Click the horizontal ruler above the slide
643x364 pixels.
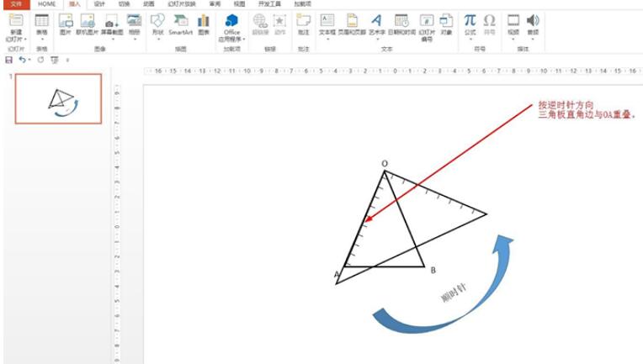pos(393,71)
